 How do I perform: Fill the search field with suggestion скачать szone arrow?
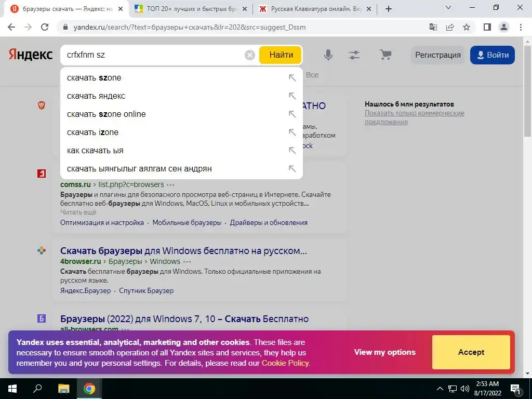pyautogui.click(x=292, y=78)
